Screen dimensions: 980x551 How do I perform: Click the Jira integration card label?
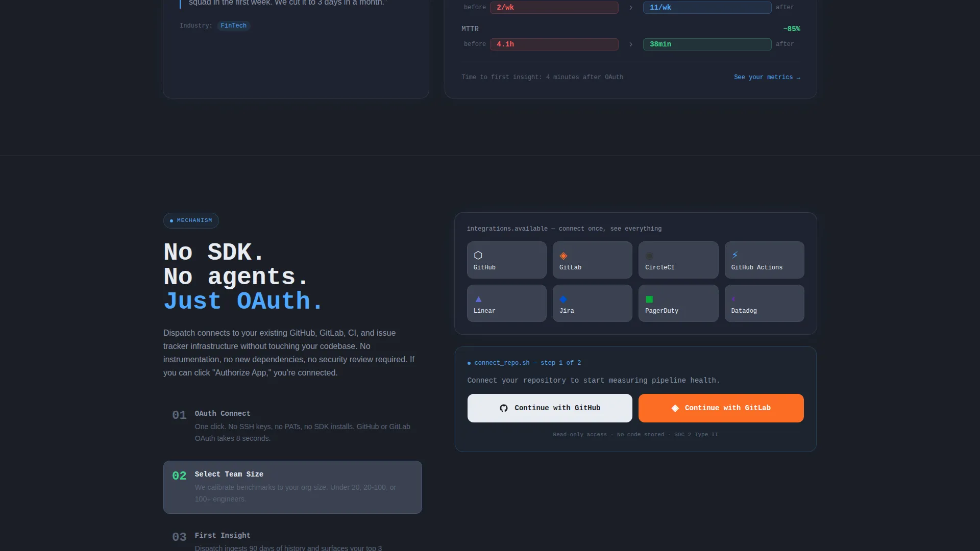coord(567,311)
